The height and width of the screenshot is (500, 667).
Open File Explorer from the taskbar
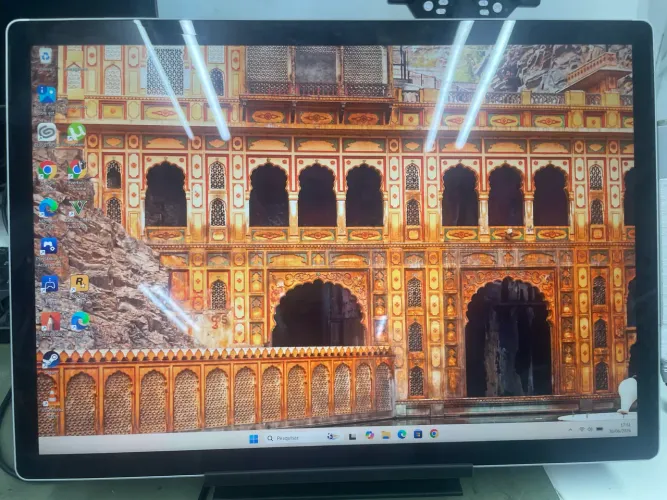pos(385,434)
